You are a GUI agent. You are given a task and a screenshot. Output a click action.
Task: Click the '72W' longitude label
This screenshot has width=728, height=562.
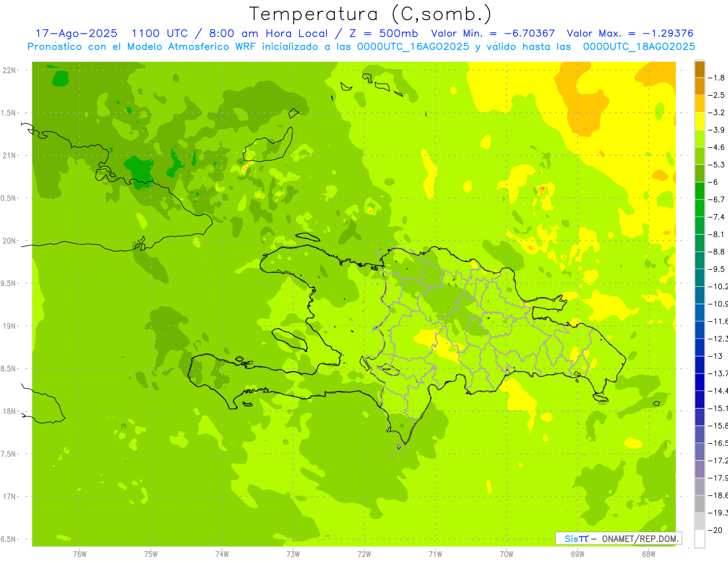click(x=364, y=554)
